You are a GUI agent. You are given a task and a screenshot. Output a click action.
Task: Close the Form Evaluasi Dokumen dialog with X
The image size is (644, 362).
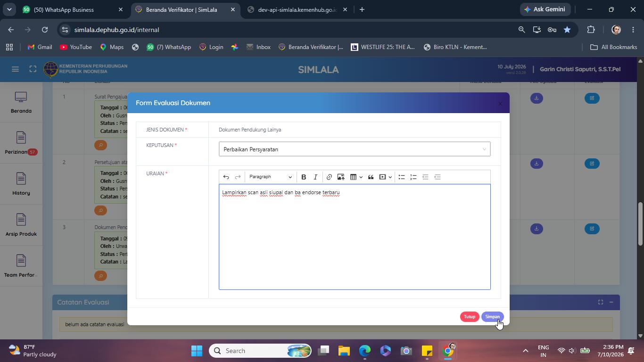(500, 104)
